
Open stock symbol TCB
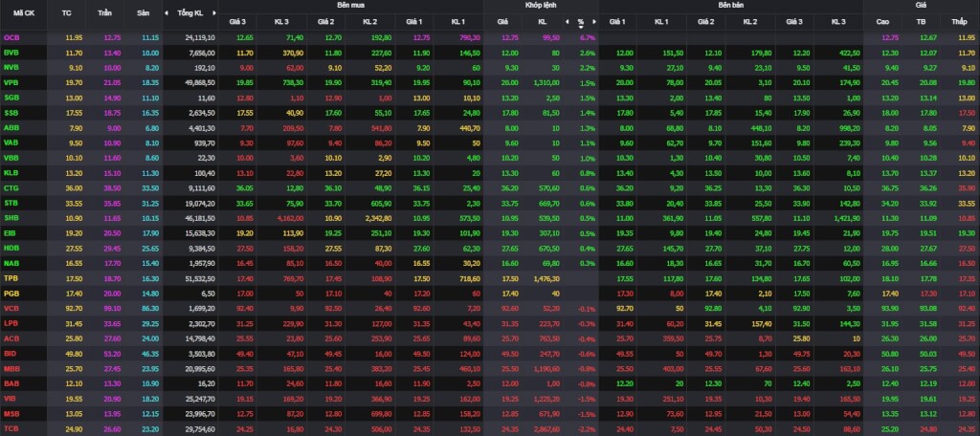(x=11, y=428)
